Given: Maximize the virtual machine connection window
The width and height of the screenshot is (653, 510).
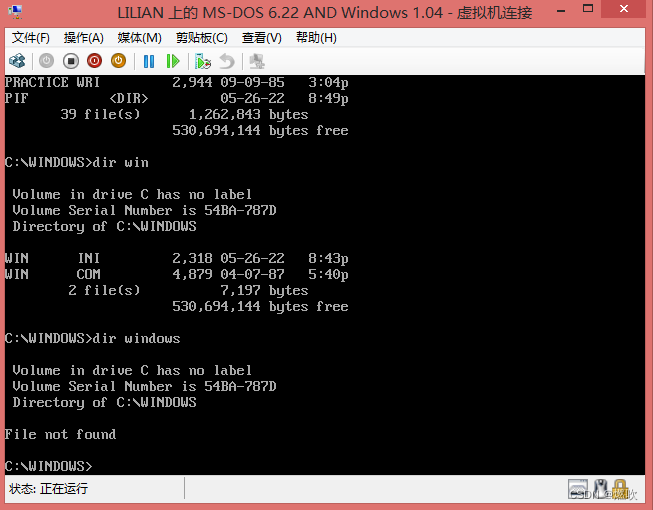Looking at the screenshot, I should [x=588, y=9].
